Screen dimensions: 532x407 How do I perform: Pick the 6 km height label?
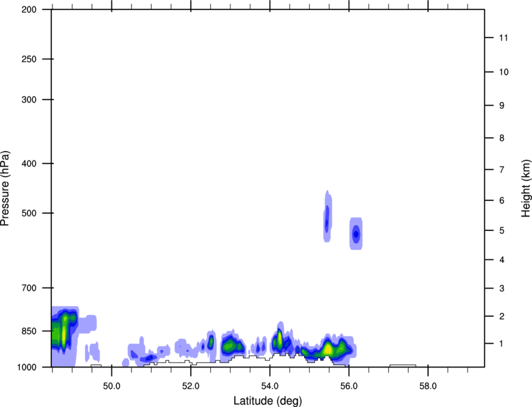pos(502,200)
